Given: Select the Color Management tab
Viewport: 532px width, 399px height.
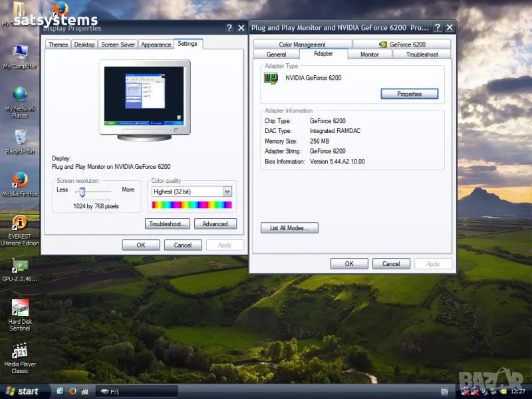Looking at the screenshot, I should [x=302, y=45].
